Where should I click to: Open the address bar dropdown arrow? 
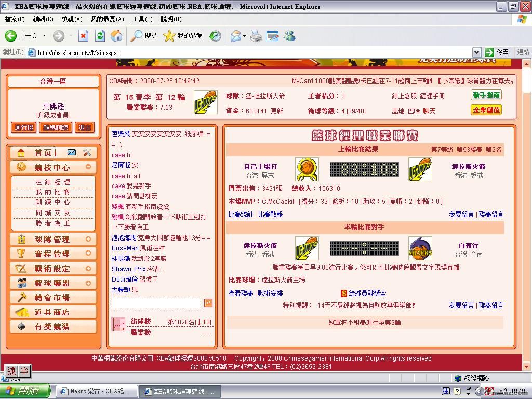point(476,52)
